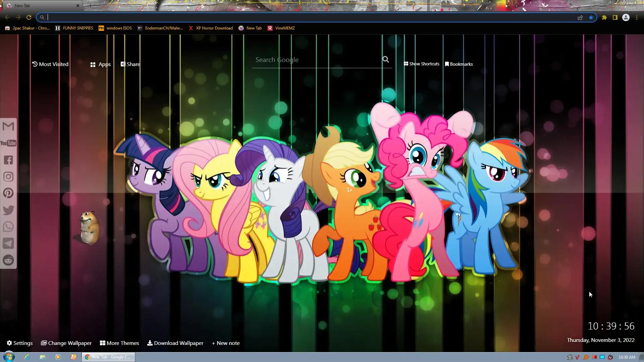Click in the Search Google field
644x362 pixels.
tap(315, 60)
